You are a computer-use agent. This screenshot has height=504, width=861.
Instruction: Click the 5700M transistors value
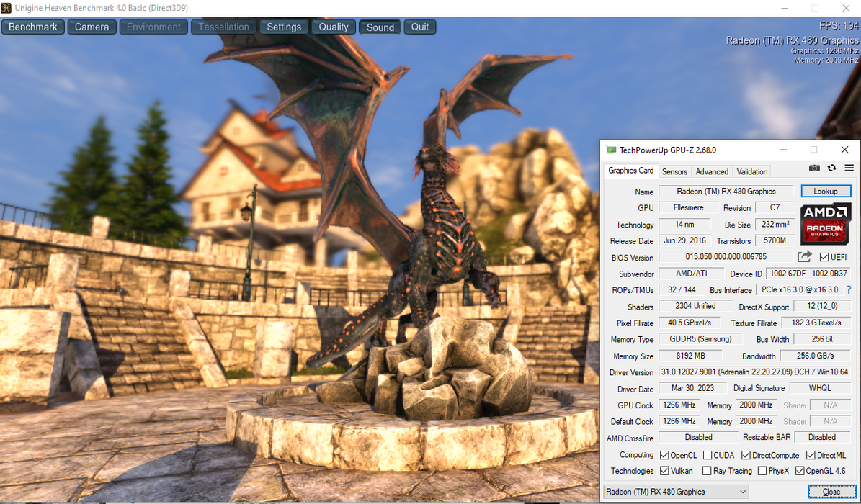pyautogui.click(x=775, y=240)
